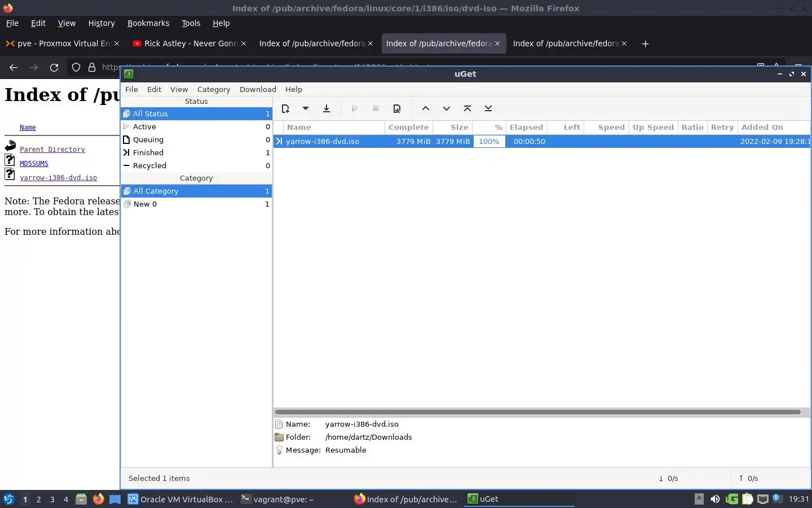Open uGet Category menu
The width and height of the screenshot is (812, 508).
click(x=214, y=89)
